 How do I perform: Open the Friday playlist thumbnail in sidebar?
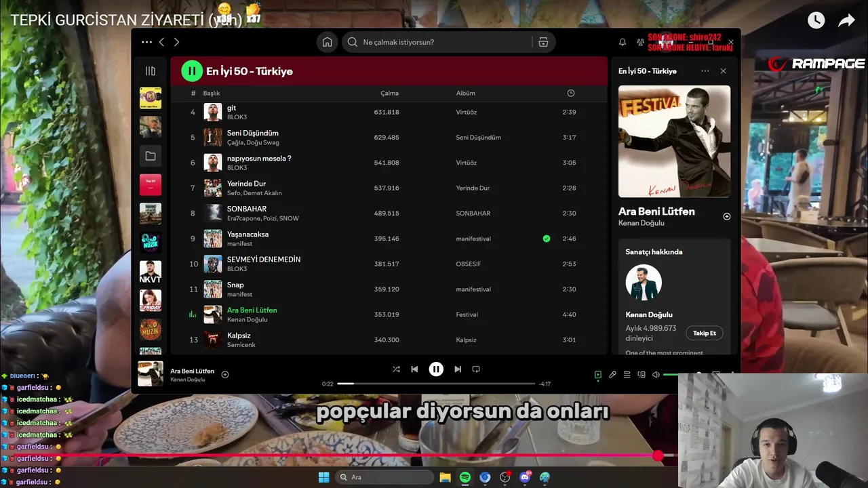coord(151,300)
